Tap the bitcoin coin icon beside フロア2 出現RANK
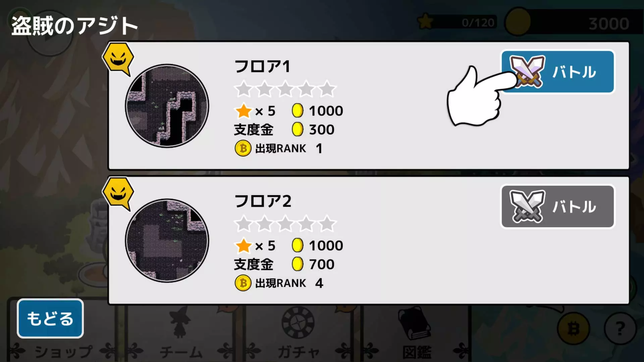The width and height of the screenshot is (644, 362). tap(243, 283)
